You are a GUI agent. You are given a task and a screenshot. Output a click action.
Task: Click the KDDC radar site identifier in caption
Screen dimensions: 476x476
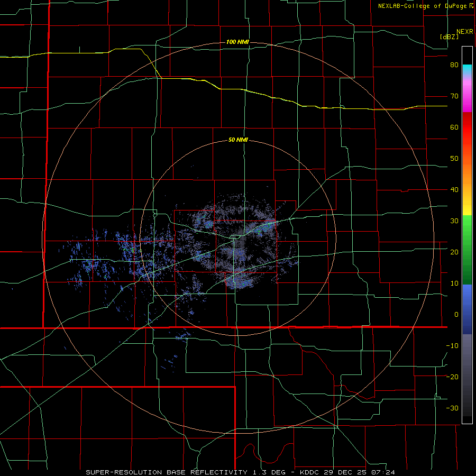coord(308,472)
